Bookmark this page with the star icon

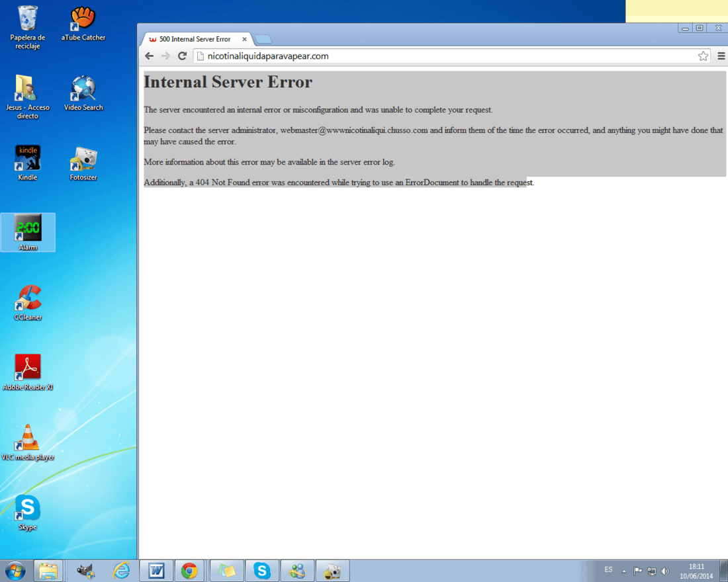(x=703, y=56)
